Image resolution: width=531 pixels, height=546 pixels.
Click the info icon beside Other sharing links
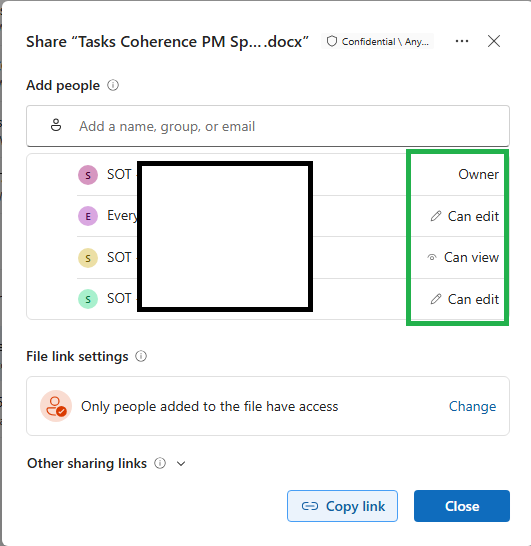pos(160,463)
